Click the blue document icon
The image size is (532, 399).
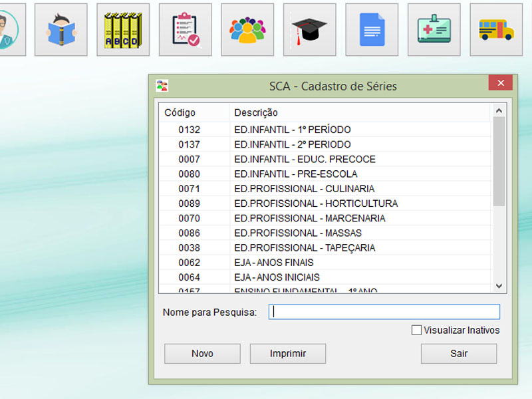click(x=372, y=29)
